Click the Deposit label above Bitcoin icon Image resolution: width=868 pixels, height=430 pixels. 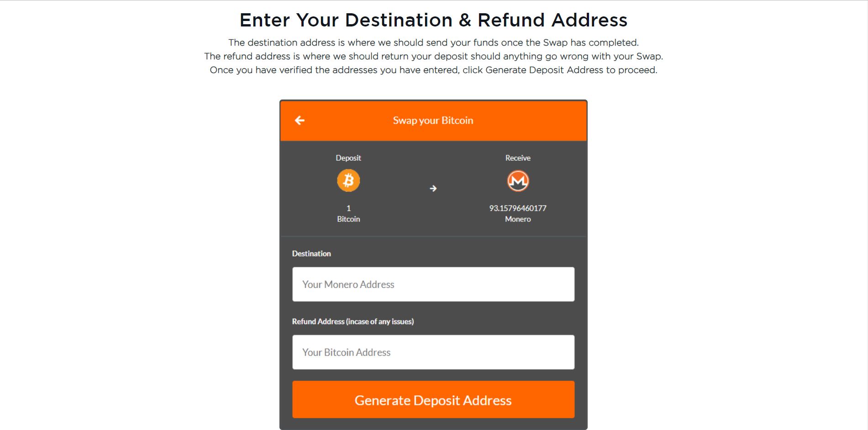(348, 158)
